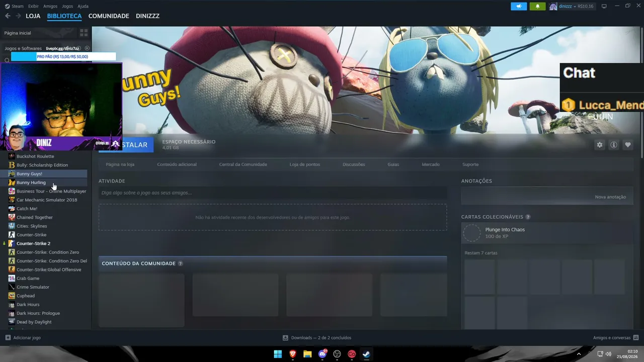Screen dimensions: 644x362
Task: Open Página na loja link
Action: [120, 164]
